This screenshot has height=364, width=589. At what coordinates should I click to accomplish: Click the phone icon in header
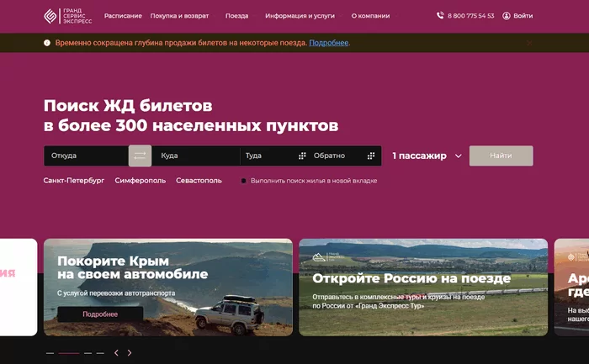(x=440, y=16)
